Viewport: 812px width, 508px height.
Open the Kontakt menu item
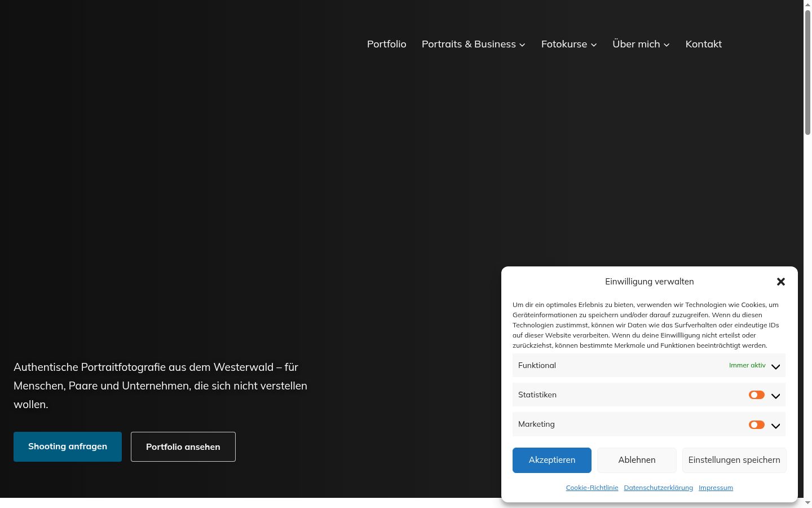coord(704,44)
